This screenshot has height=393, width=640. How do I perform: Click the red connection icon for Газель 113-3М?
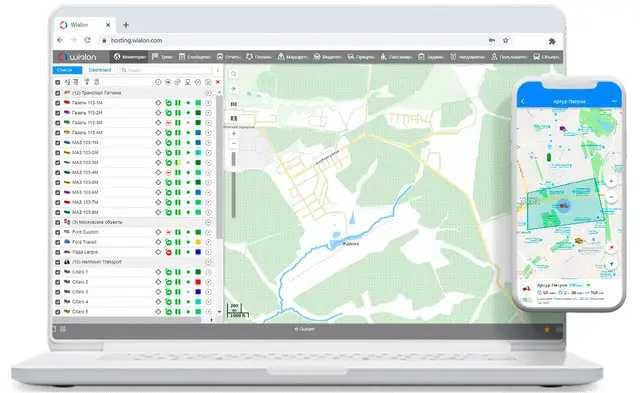click(x=168, y=122)
